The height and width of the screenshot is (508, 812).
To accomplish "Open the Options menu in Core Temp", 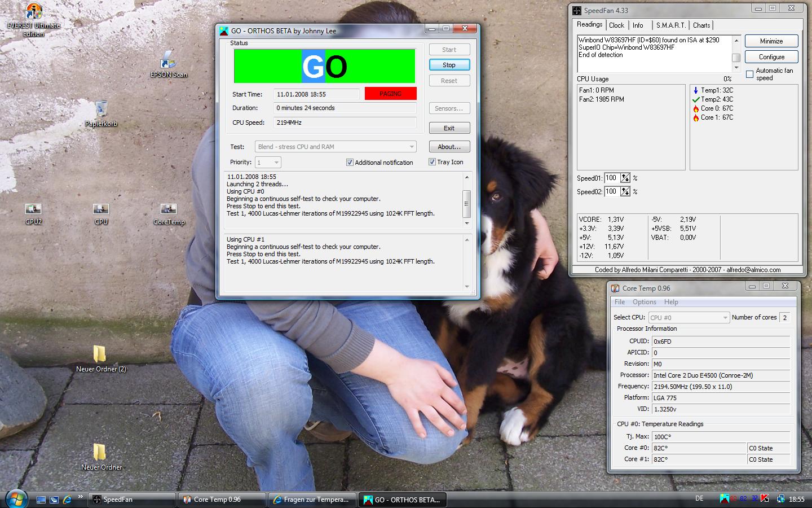I will pos(644,302).
